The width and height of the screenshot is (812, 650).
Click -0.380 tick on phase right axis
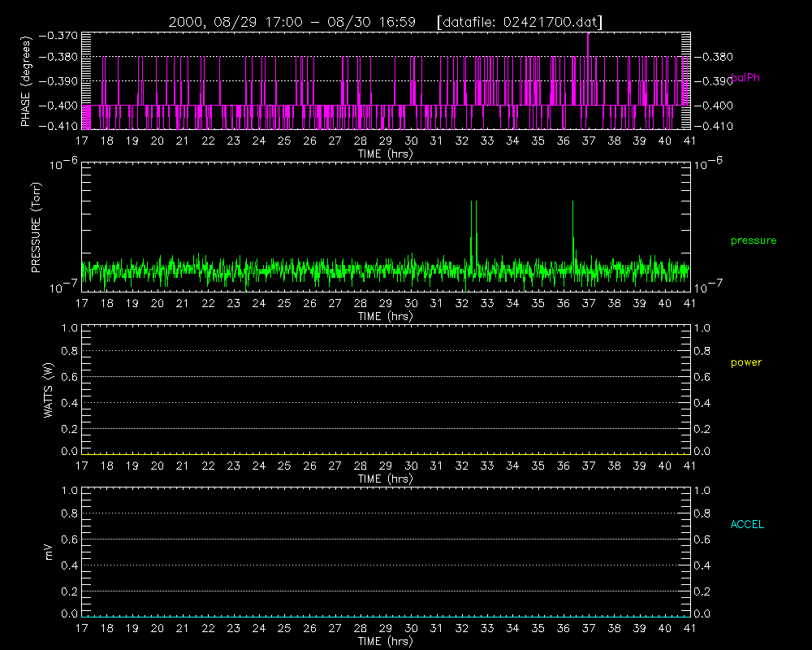click(714, 57)
